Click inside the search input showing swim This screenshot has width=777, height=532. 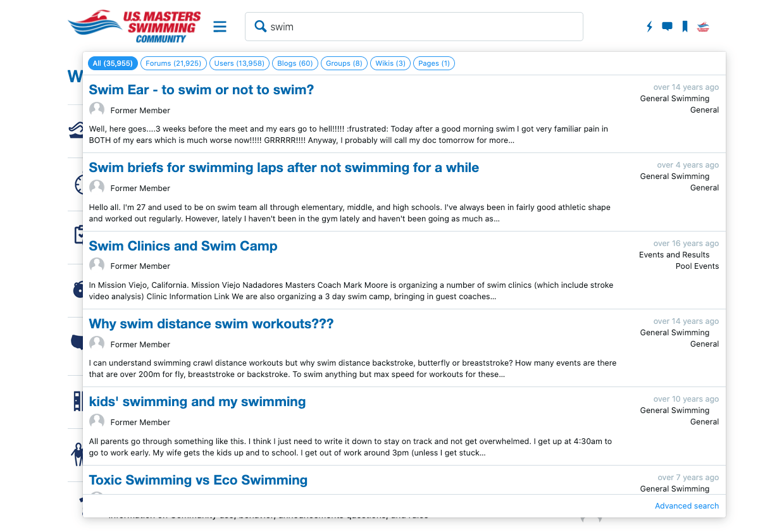[x=380, y=27]
